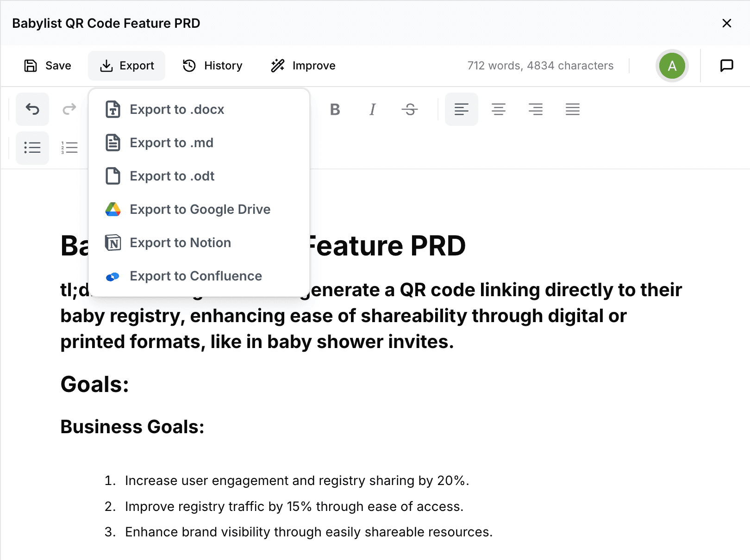750x560 pixels.
Task: Toggle bold formatting
Action: (335, 109)
